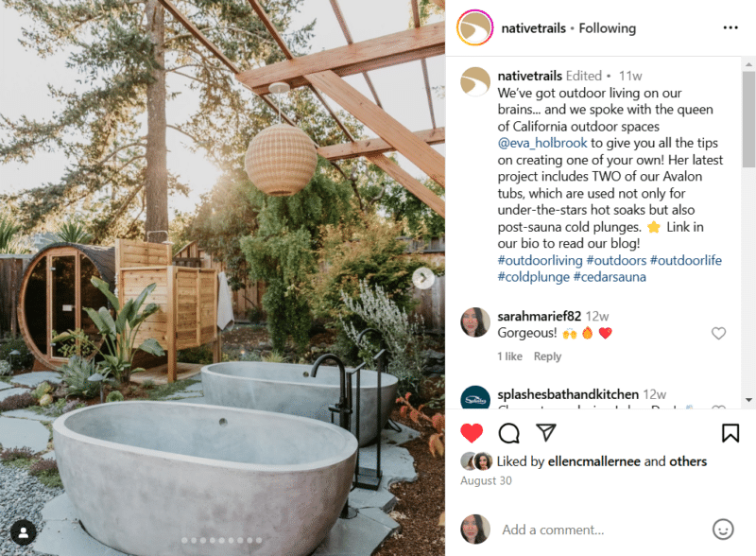Advance to next carousel photo arrow
The width and height of the screenshot is (756, 556).
coord(422,278)
